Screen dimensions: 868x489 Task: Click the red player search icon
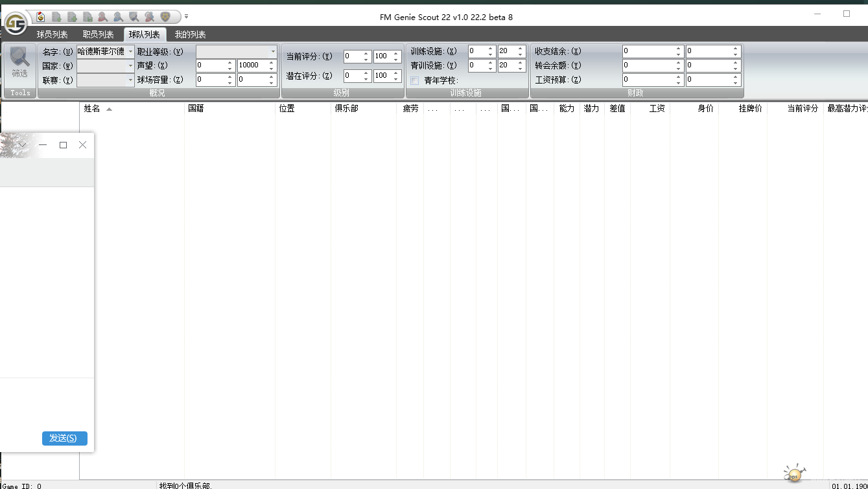pos(103,17)
